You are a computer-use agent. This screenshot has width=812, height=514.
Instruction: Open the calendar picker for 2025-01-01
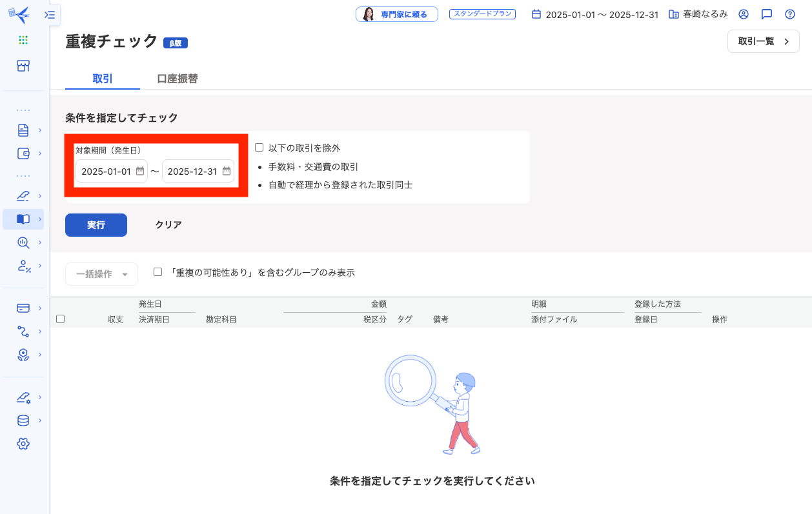139,171
